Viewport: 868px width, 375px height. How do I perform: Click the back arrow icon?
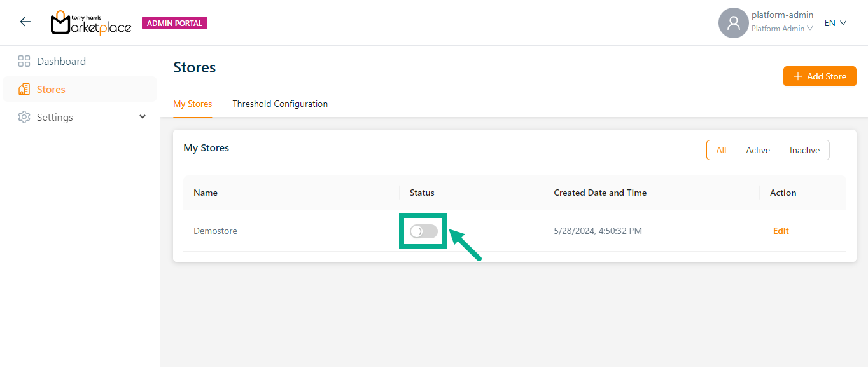[x=25, y=22]
